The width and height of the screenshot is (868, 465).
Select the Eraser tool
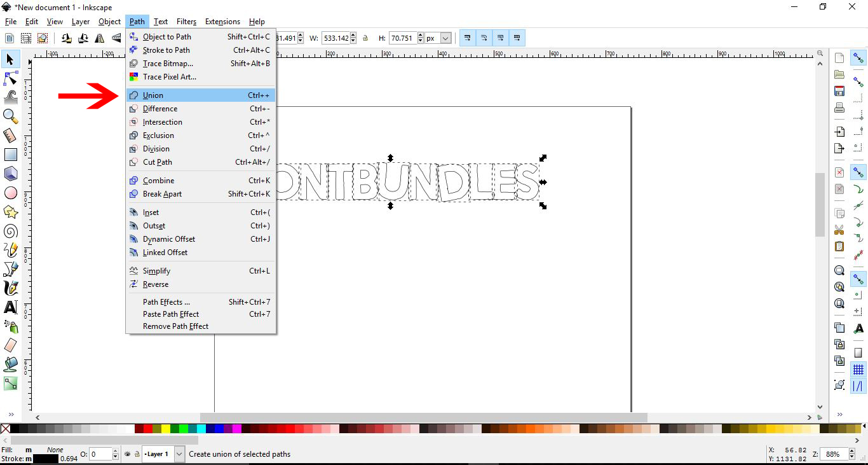(x=10, y=345)
